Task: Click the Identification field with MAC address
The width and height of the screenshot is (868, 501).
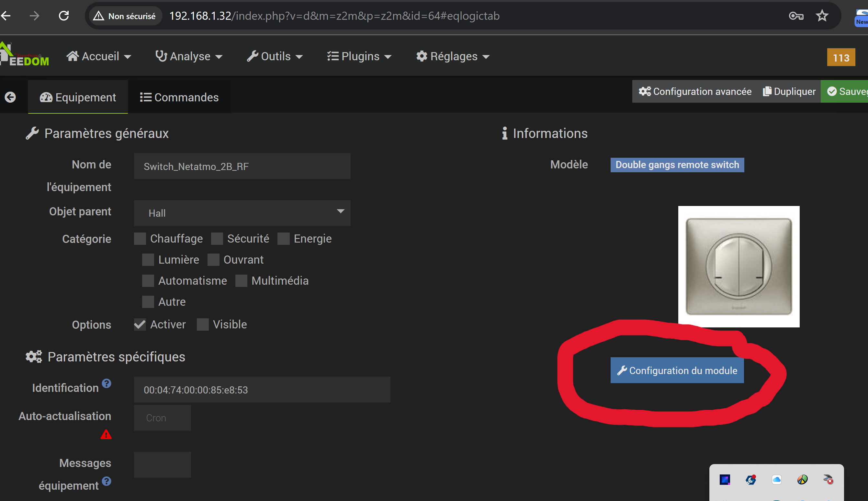Action: pos(262,390)
